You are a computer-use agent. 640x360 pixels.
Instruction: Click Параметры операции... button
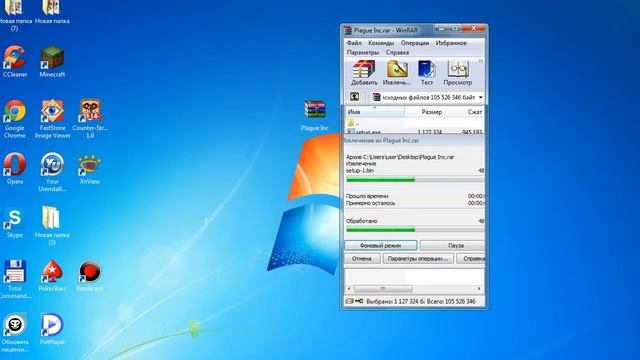click(x=418, y=258)
